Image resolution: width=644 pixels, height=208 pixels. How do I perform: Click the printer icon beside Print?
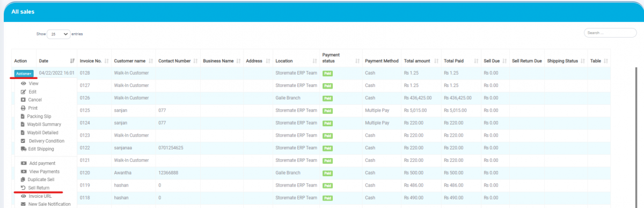[x=23, y=108]
